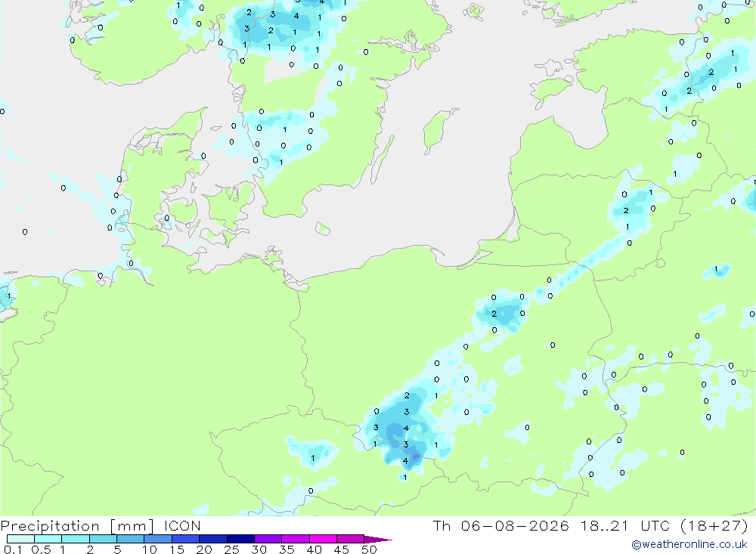This screenshot has width=756, height=554.
Task: Click the legend label '35'
Action: [x=287, y=549]
